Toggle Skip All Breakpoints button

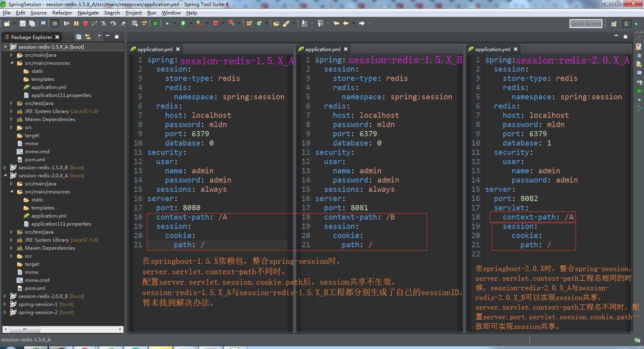(x=55, y=23)
